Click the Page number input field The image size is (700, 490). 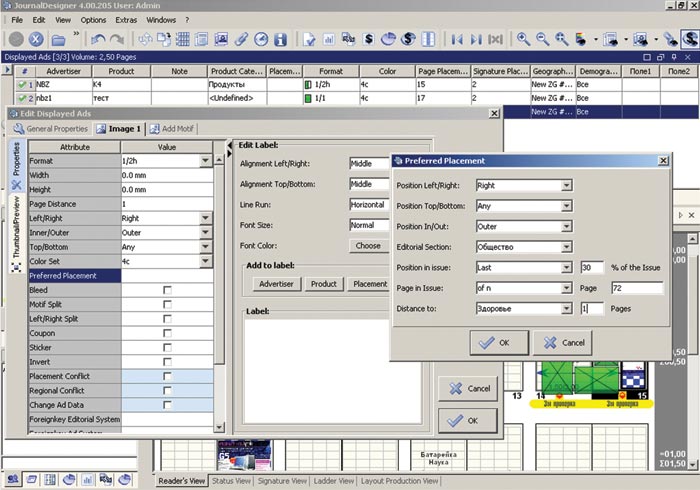637,289
